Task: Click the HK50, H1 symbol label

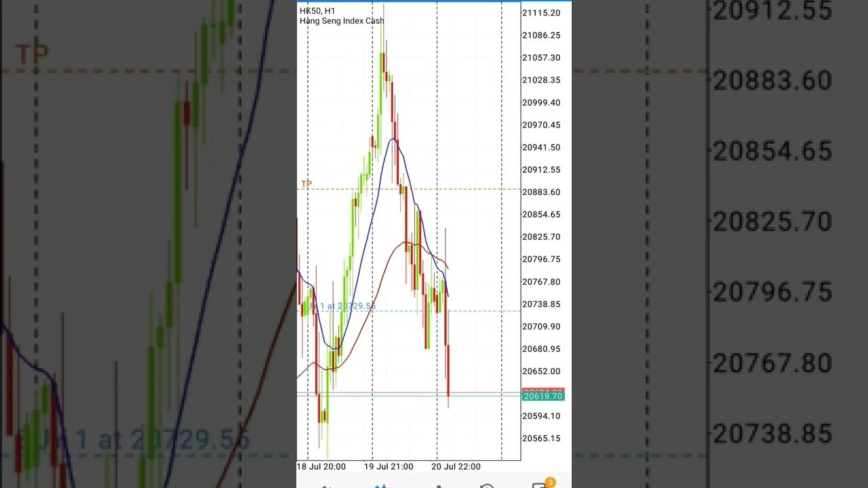Action: 317,11
